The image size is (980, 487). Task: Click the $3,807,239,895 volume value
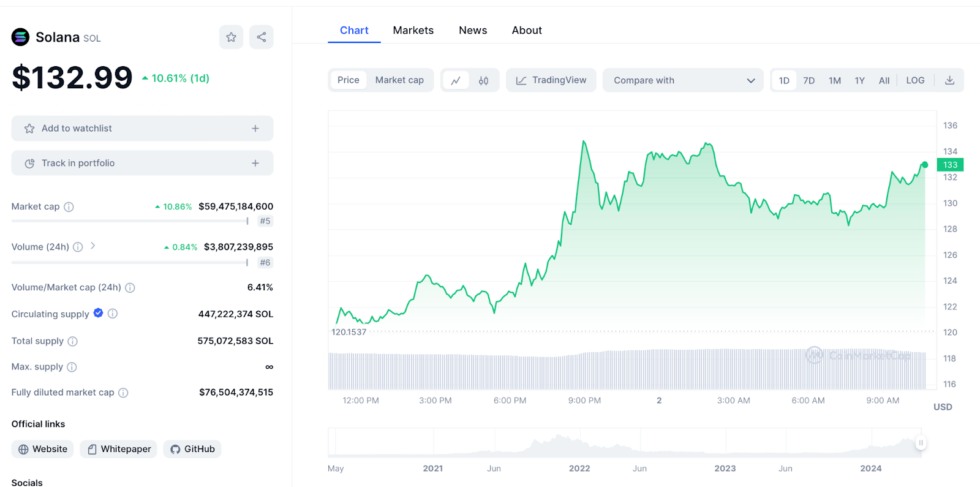click(x=239, y=247)
